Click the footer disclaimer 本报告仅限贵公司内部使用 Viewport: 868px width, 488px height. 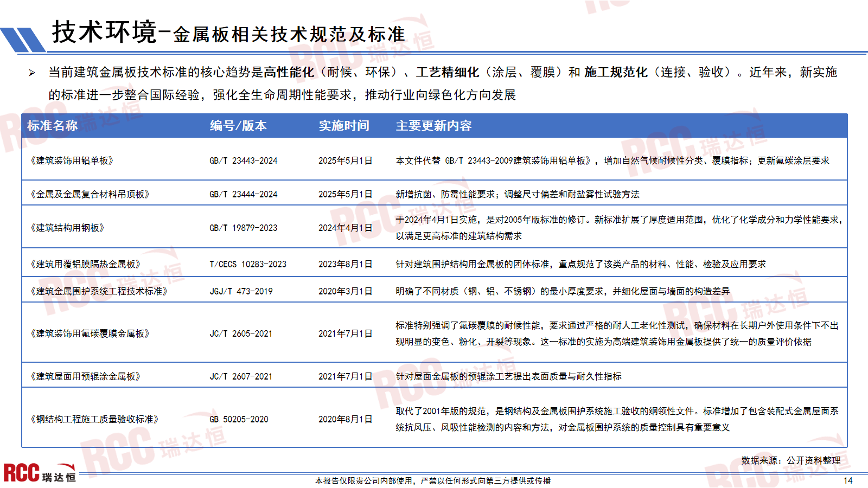363,480
